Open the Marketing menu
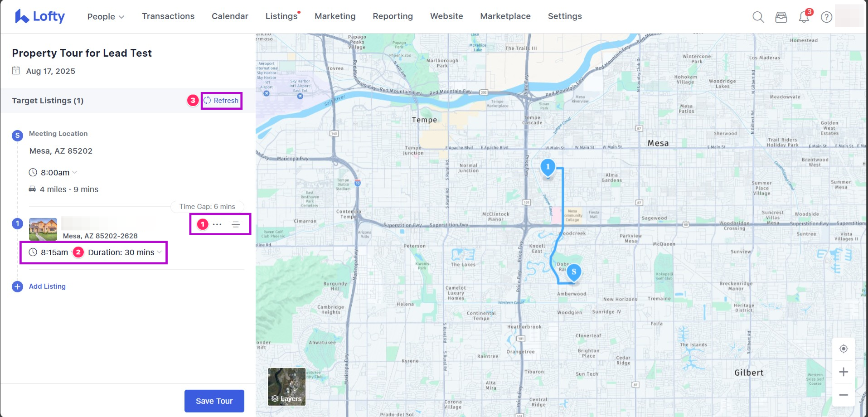The height and width of the screenshot is (417, 868). pos(335,16)
